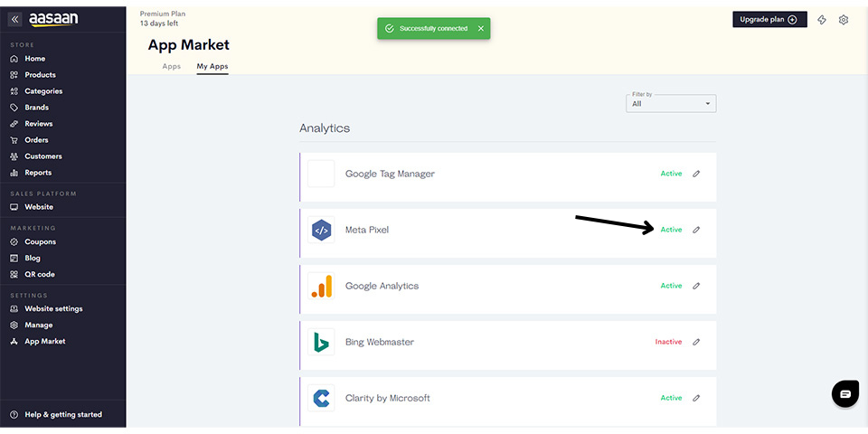The height and width of the screenshot is (434, 868).
Task: Click the App Market nodes icon
Action: [x=14, y=342]
